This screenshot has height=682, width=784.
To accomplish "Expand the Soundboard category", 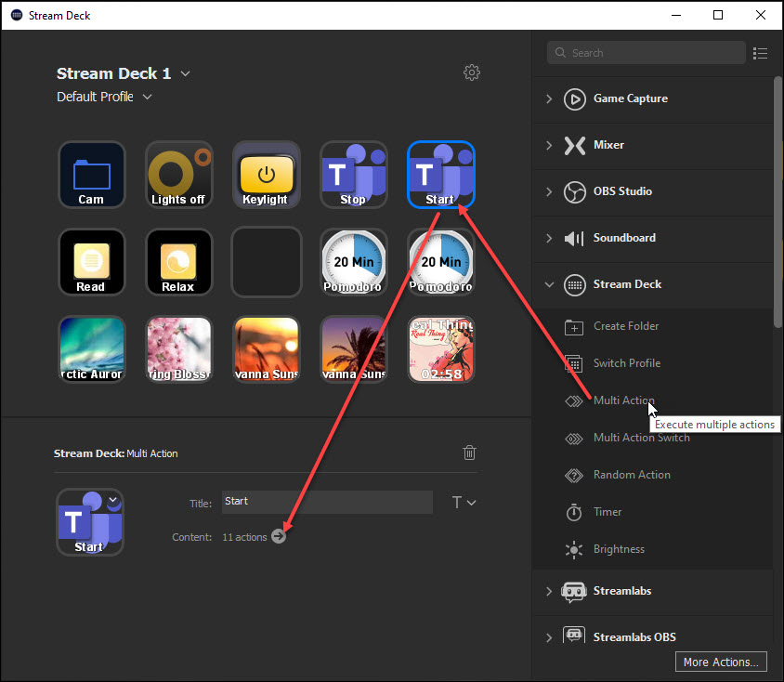I will click(x=549, y=238).
